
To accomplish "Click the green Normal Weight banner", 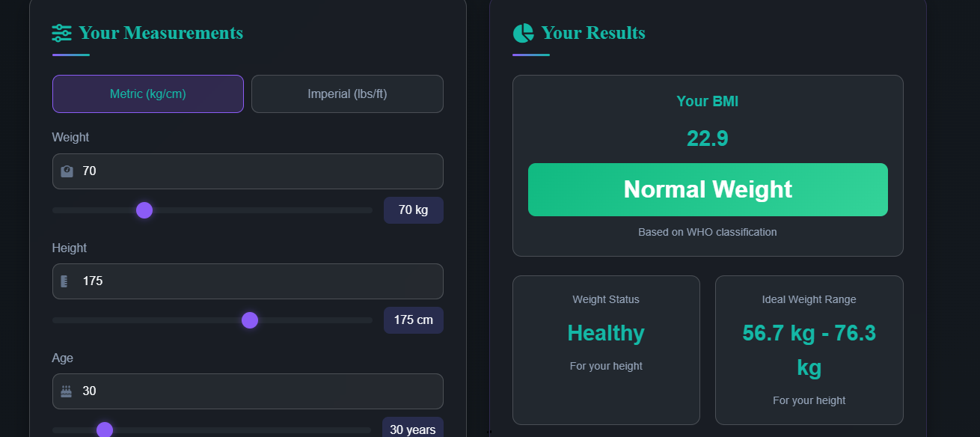I will click(707, 189).
